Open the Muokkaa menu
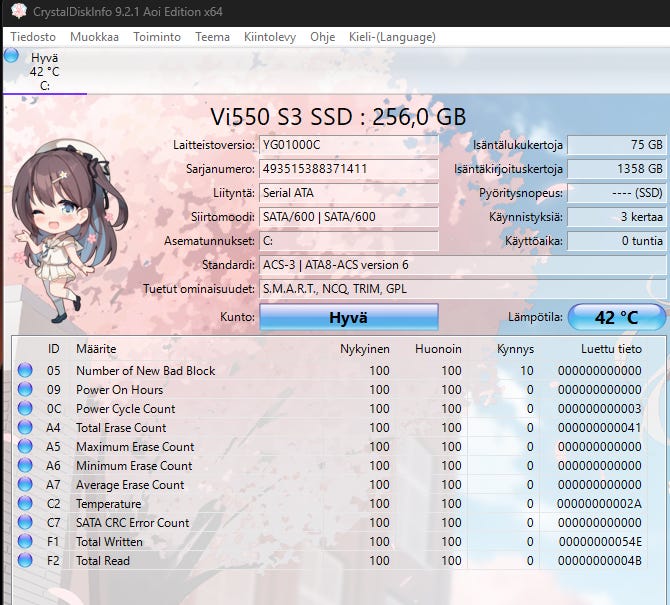Image resolution: width=670 pixels, height=605 pixels. 94,37
